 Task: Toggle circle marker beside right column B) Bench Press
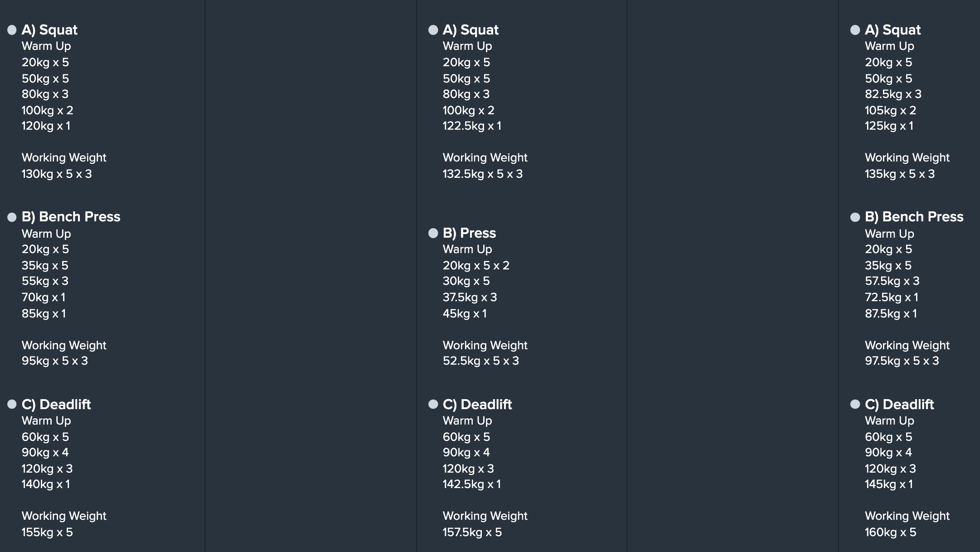tap(855, 217)
